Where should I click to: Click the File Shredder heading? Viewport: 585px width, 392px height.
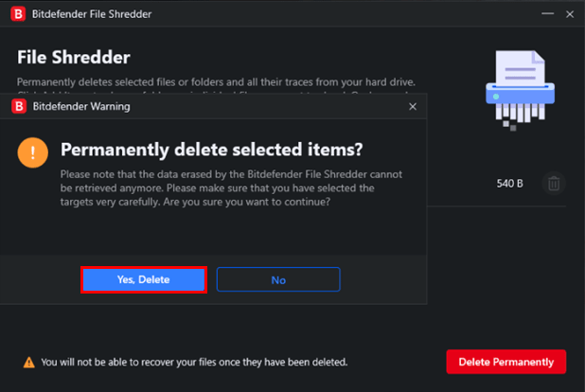(74, 58)
